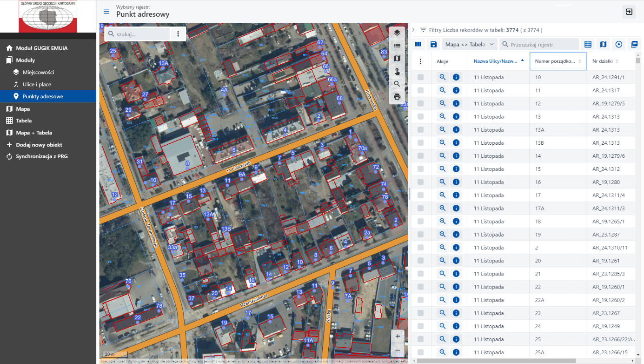This screenshot has height=364, width=644.
Task: Tick checkbox for 11 Listopada 10 row
Action: pos(420,77)
